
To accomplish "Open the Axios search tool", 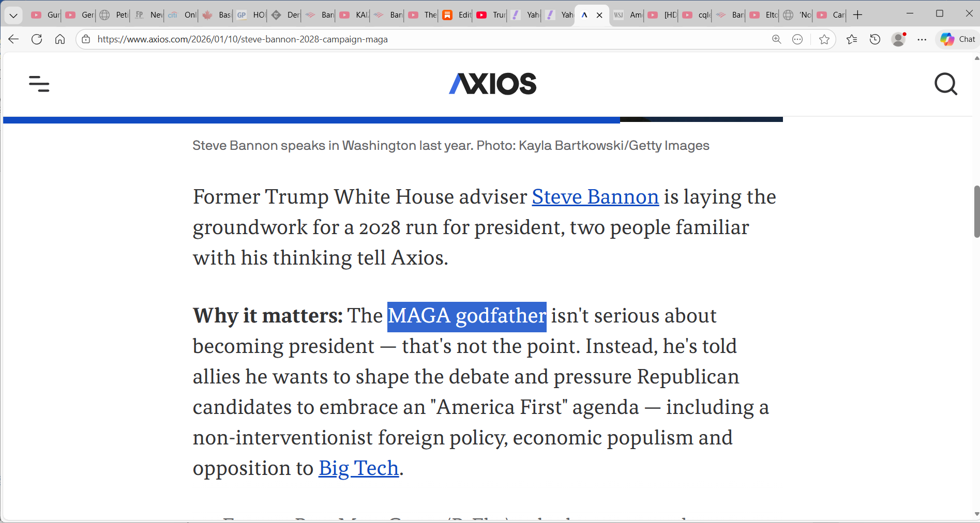I will point(946,84).
